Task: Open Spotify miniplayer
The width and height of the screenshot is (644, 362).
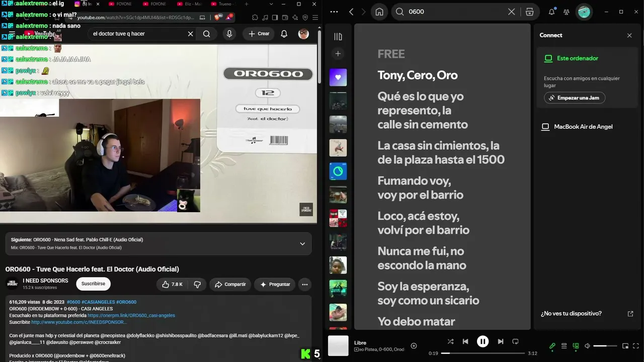Action: pos(625,346)
